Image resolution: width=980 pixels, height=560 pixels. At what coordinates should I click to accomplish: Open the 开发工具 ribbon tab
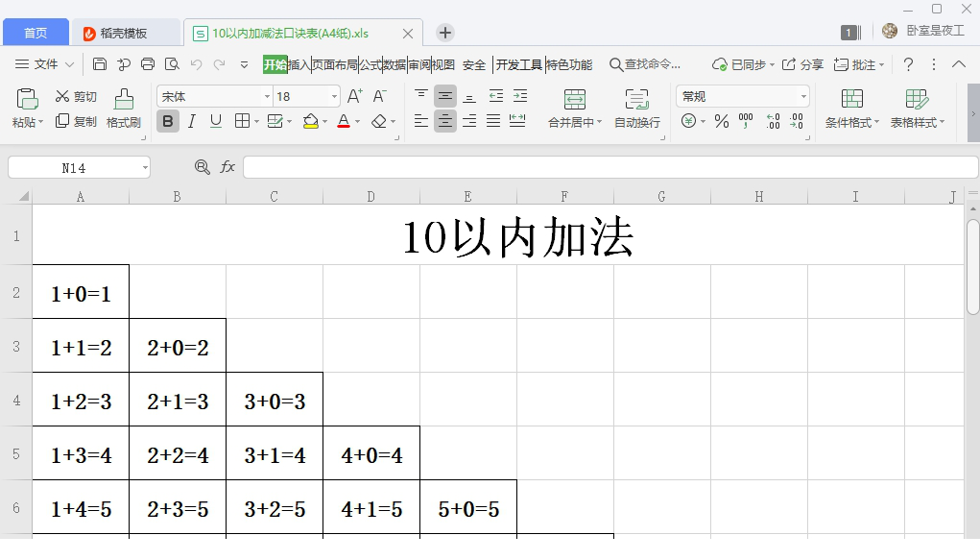(x=518, y=64)
